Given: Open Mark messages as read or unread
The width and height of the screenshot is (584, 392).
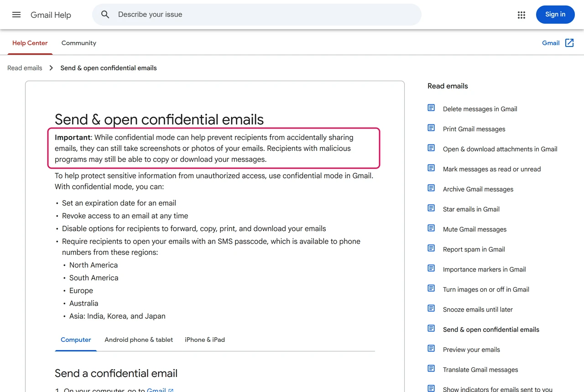Looking at the screenshot, I should pyautogui.click(x=492, y=169).
